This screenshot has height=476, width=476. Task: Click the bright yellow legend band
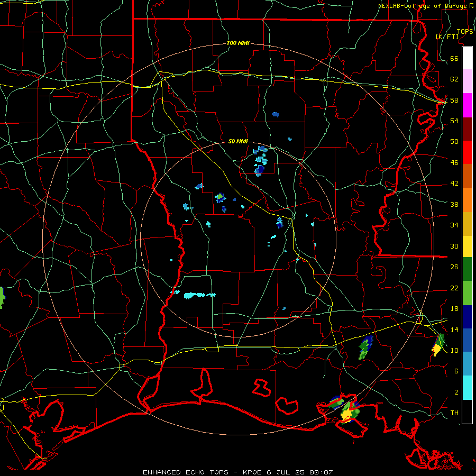(467, 246)
